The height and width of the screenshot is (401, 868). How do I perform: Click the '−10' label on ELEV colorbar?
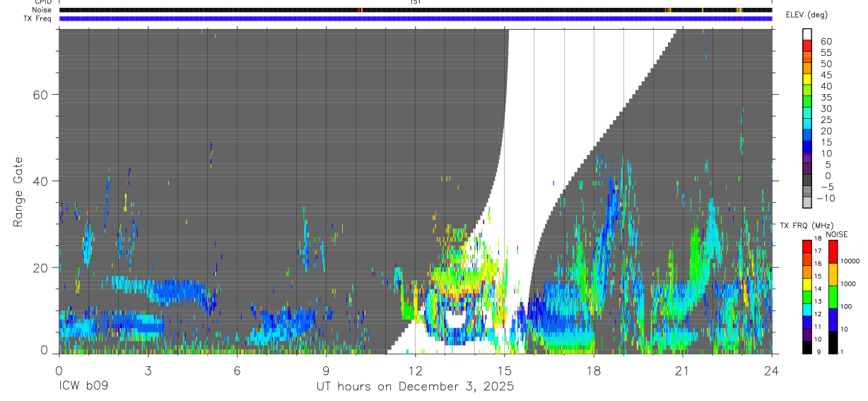click(x=825, y=199)
